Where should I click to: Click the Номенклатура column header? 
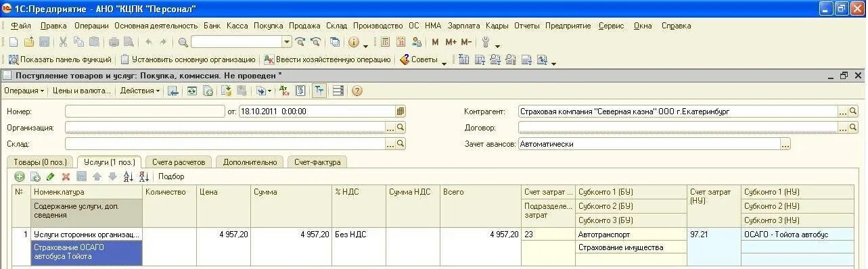(87, 192)
